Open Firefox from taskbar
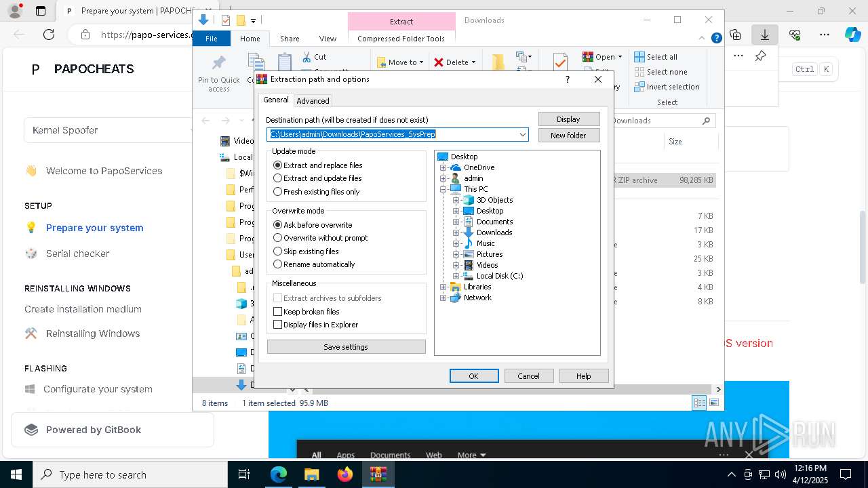The height and width of the screenshot is (488, 868). (x=345, y=474)
